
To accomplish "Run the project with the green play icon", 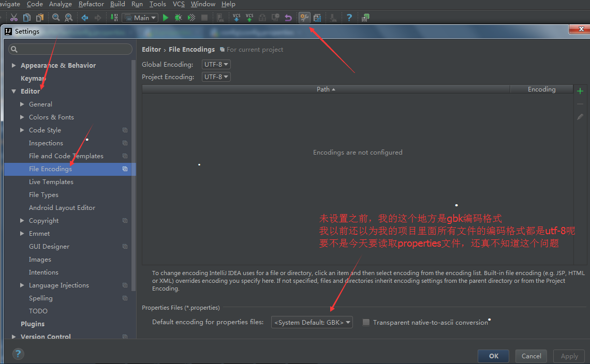I will [x=166, y=18].
